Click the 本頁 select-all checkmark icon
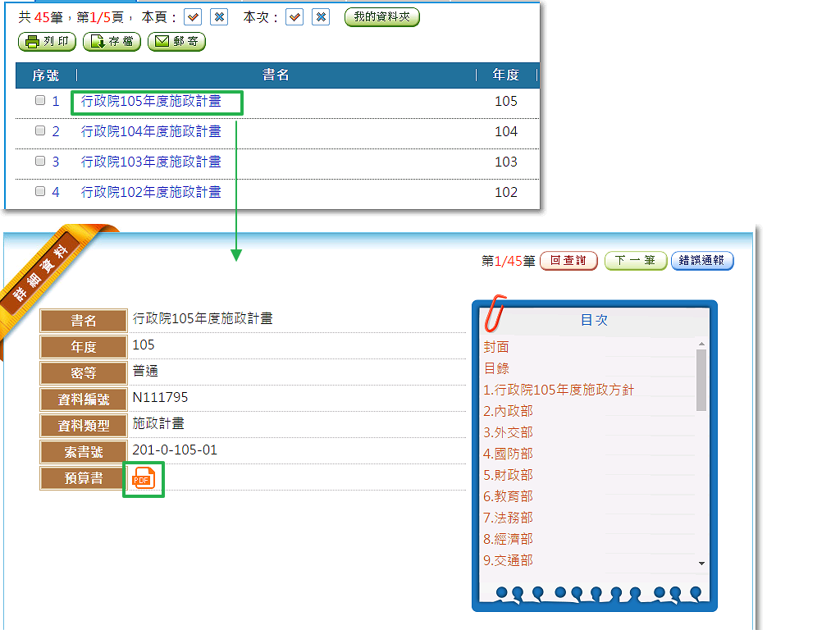This screenshot has width=840, height=630. 192,17
